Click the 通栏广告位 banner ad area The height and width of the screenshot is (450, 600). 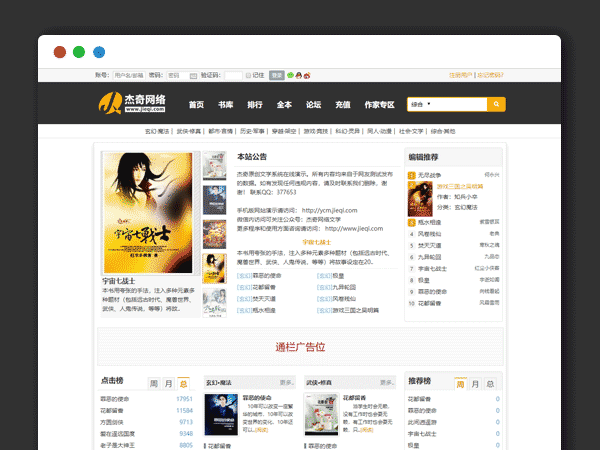(300, 347)
